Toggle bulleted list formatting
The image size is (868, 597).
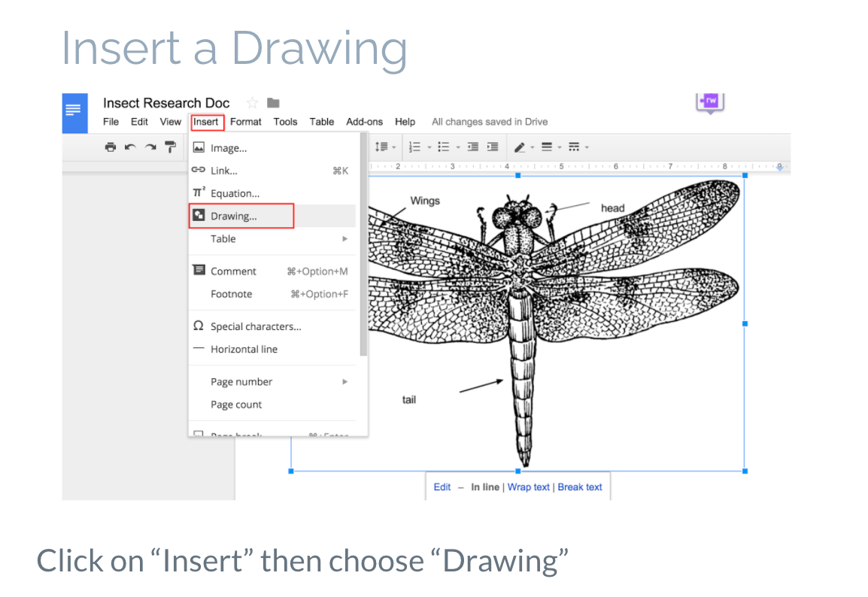pyautogui.click(x=444, y=147)
